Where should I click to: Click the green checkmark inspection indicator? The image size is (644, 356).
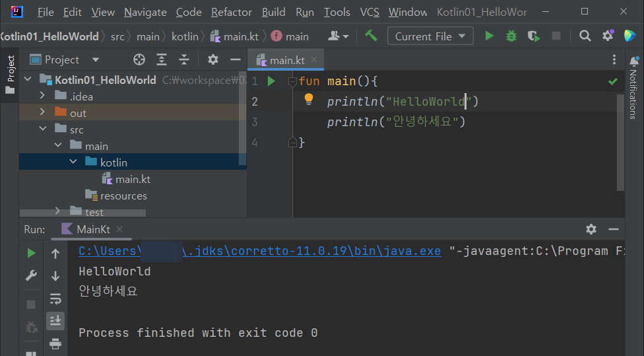[x=613, y=81]
